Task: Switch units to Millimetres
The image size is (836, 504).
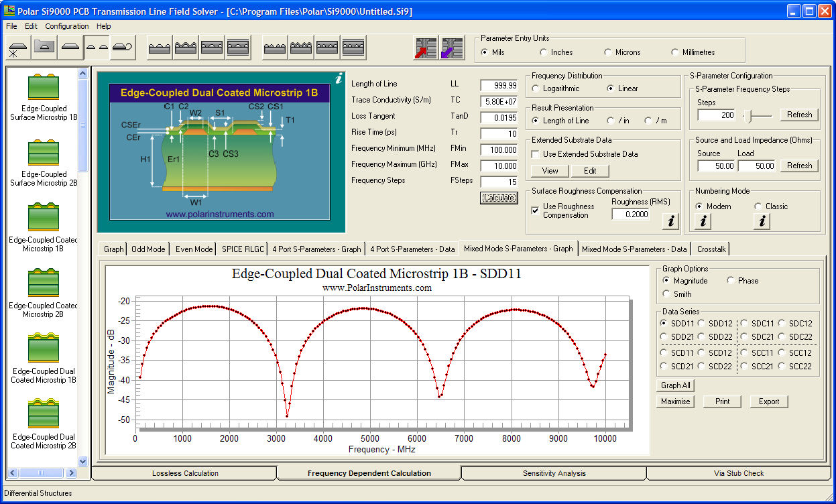Action: (x=676, y=52)
